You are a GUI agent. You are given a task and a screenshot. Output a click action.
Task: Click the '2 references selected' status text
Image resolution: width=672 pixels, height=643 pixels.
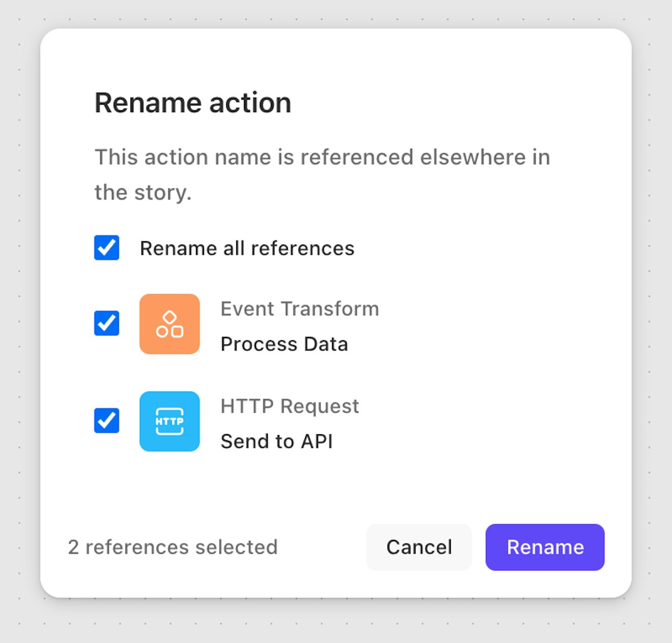[x=172, y=547]
